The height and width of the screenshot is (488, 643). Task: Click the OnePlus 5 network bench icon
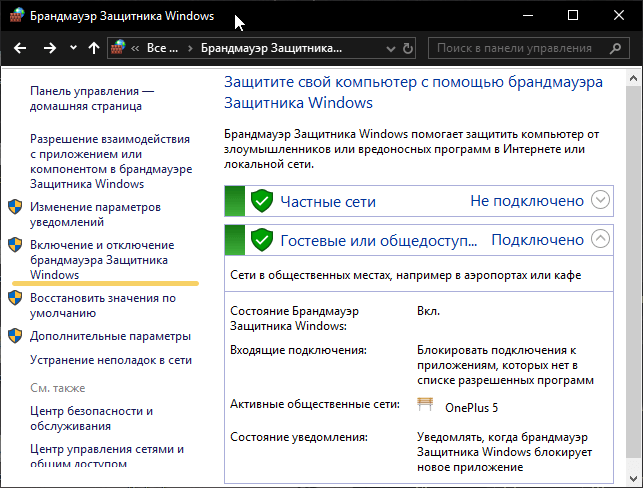pyautogui.click(x=425, y=406)
